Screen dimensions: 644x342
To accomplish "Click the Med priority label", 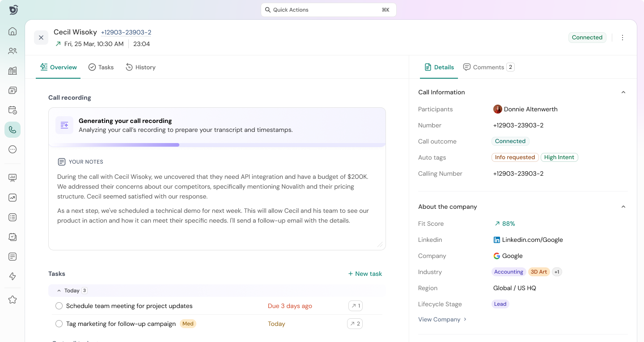I will (188, 324).
